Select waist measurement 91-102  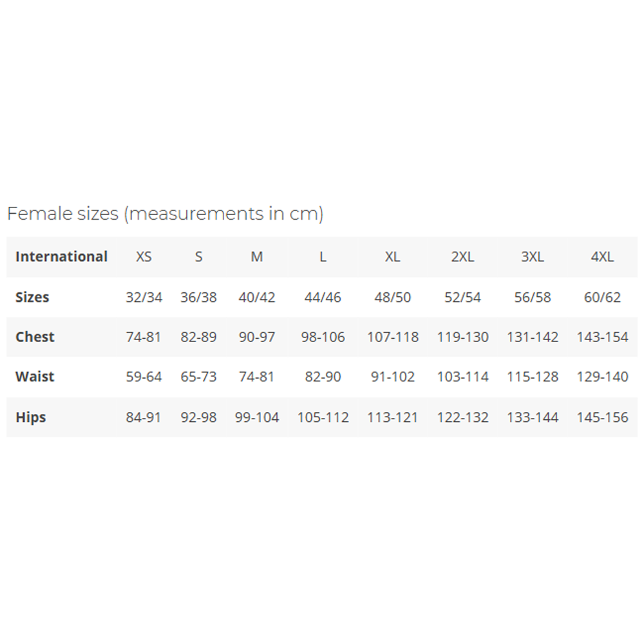[392, 377]
